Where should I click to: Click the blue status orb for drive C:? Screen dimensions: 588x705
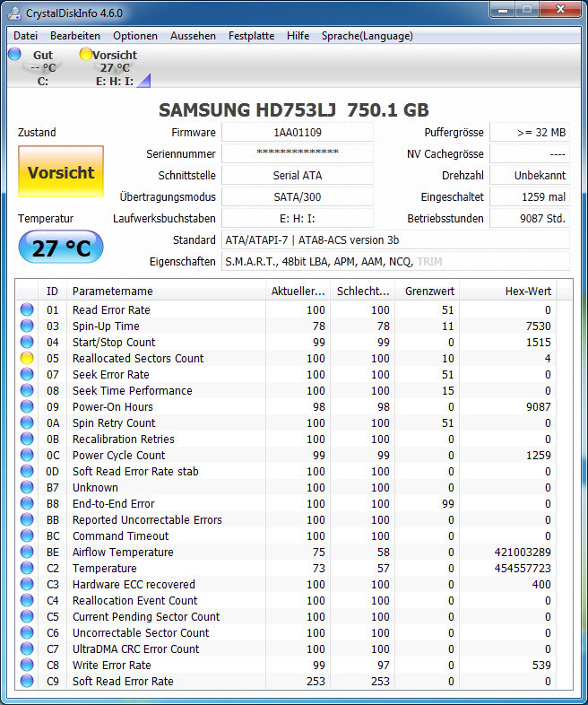tap(14, 54)
